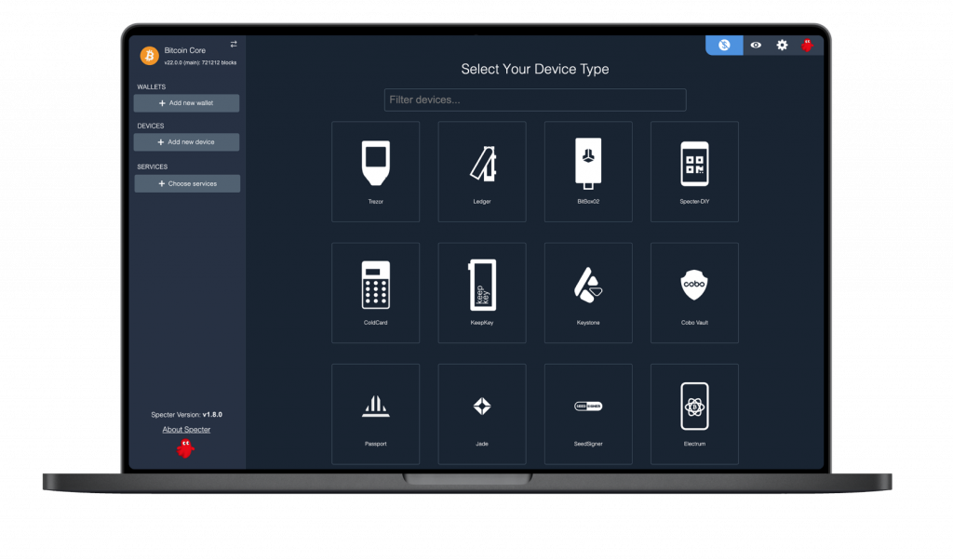Image resolution: width=953 pixels, height=560 pixels.
Task: Open the About Specter link
Action: (187, 429)
